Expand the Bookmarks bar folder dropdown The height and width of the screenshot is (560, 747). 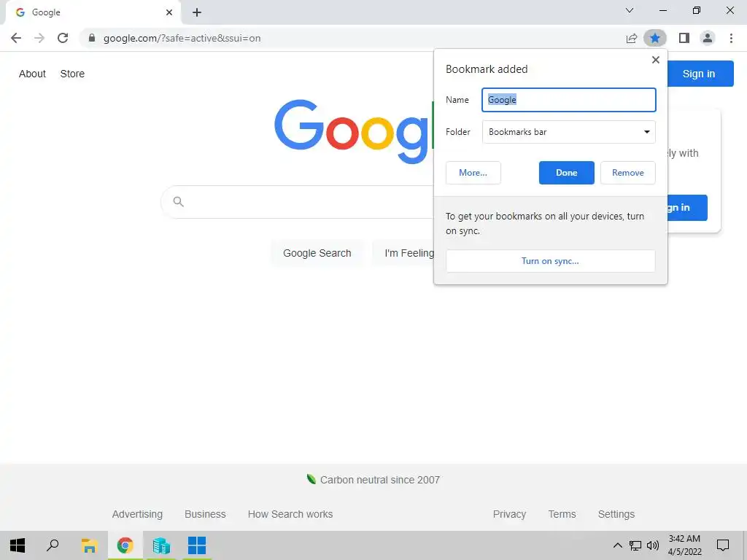(569, 132)
